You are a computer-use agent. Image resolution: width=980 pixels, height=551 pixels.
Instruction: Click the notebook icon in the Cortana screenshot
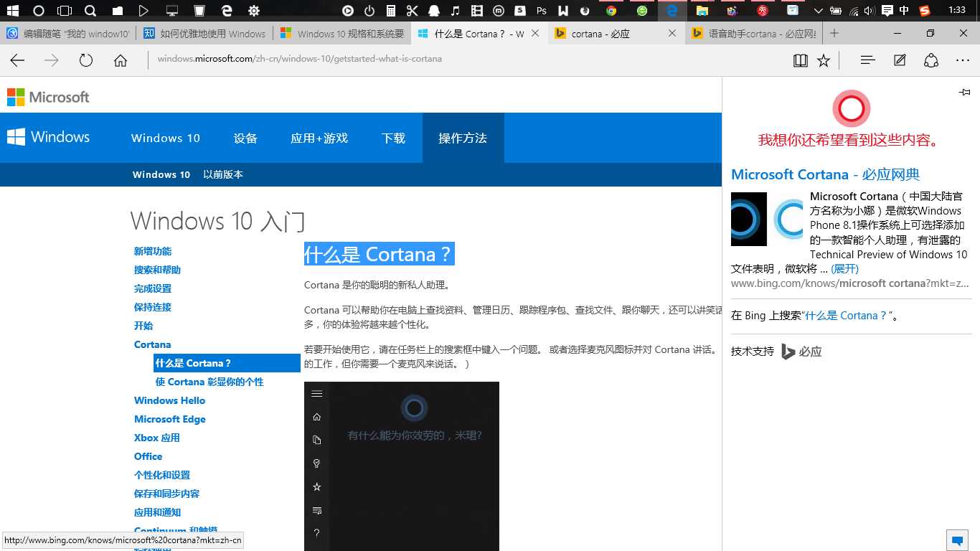[316, 440]
